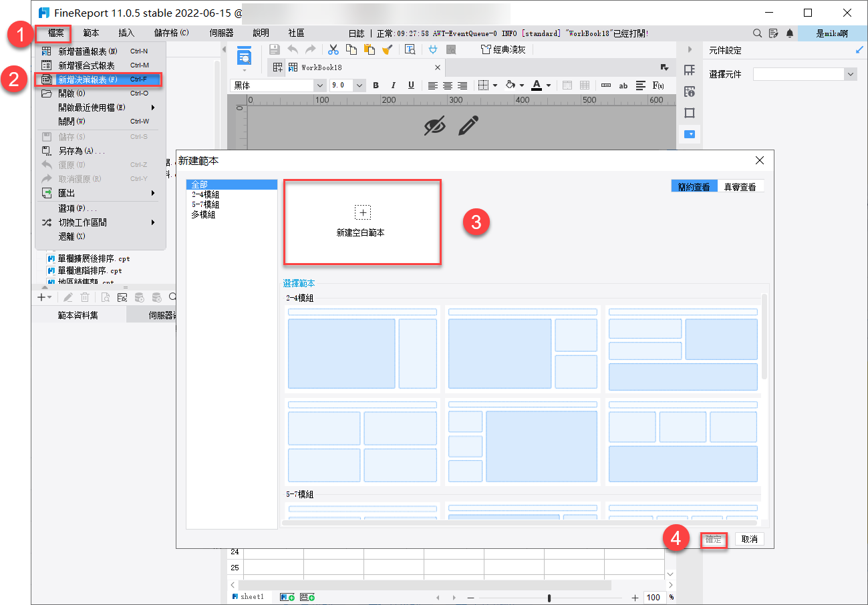
Task: Click the 取消 button in dialog
Action: pyautogui.click(x=749, y=540)
